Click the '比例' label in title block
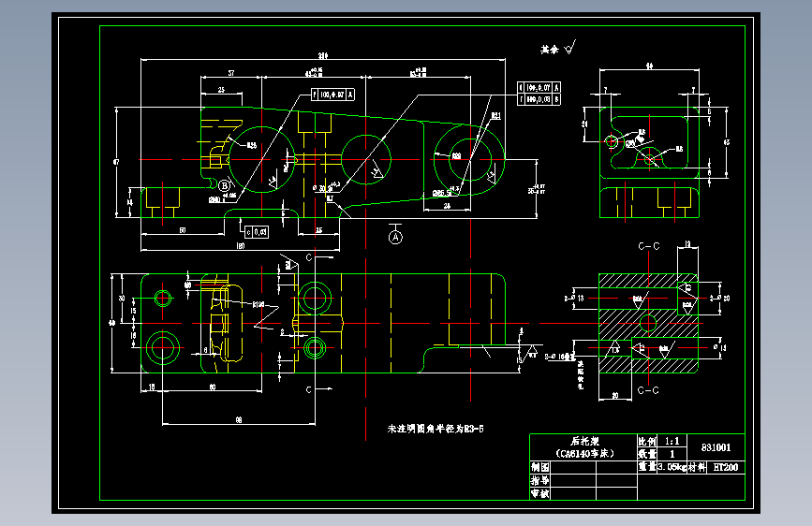The height and width of the screenshot is (526, 812). [647, 442]
